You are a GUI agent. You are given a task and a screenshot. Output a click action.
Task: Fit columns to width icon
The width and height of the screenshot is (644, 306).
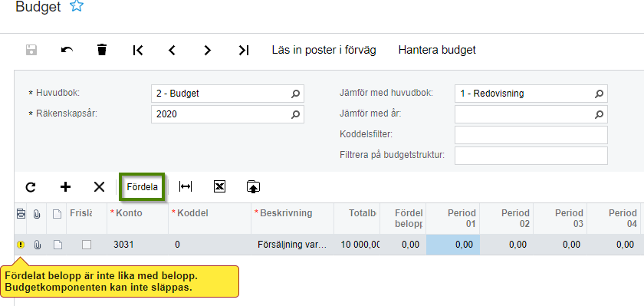(186, 187)
